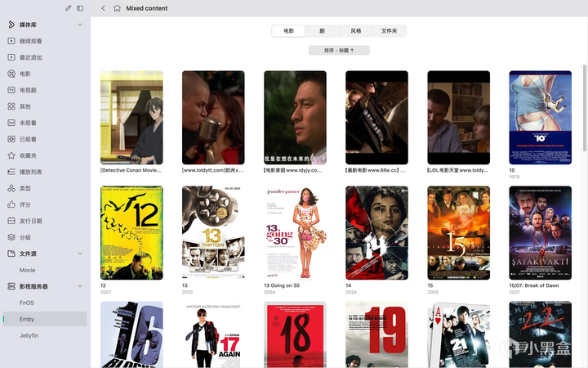Click the 文件源 file source icon
The image size is (588, 368).
tap(11, 254)
